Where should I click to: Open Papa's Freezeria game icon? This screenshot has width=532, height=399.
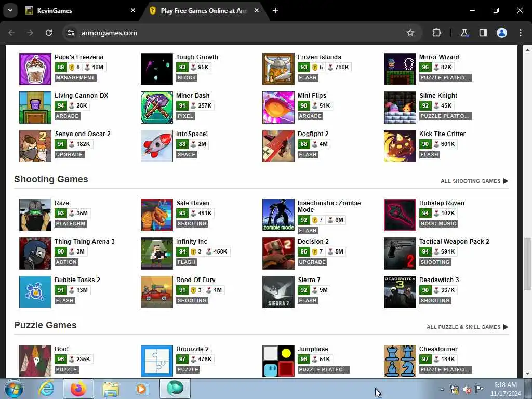click(x=35, y=69)
